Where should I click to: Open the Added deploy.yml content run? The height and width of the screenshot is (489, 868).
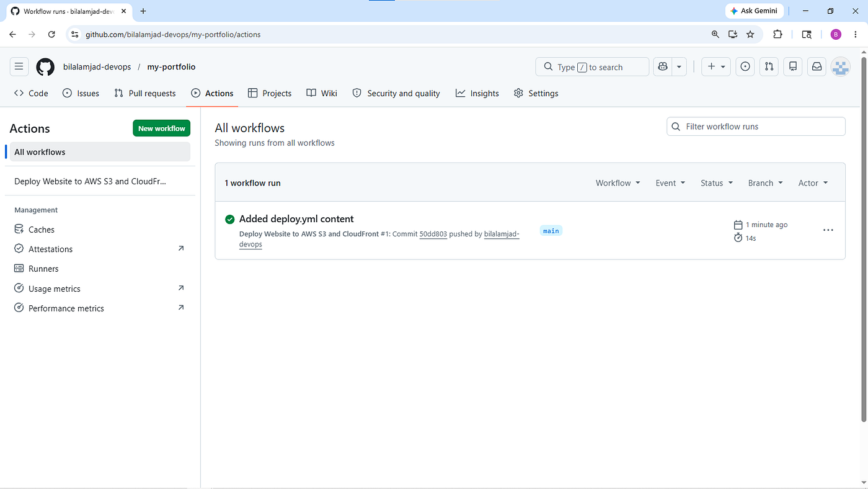296,219
